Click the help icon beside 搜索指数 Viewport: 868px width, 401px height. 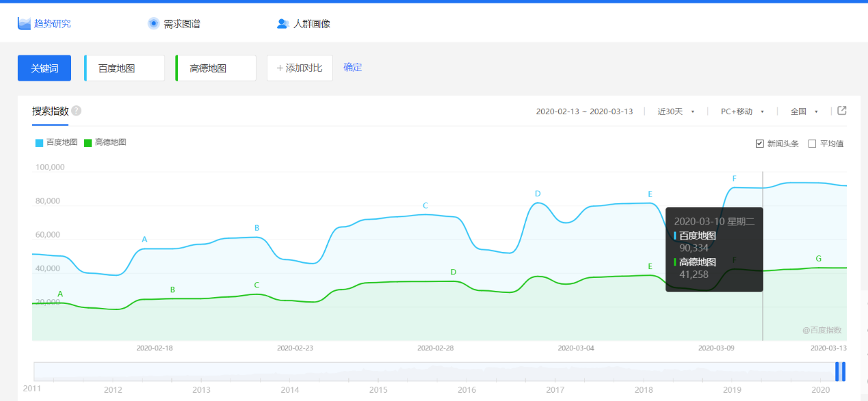(x=75, y=110)
